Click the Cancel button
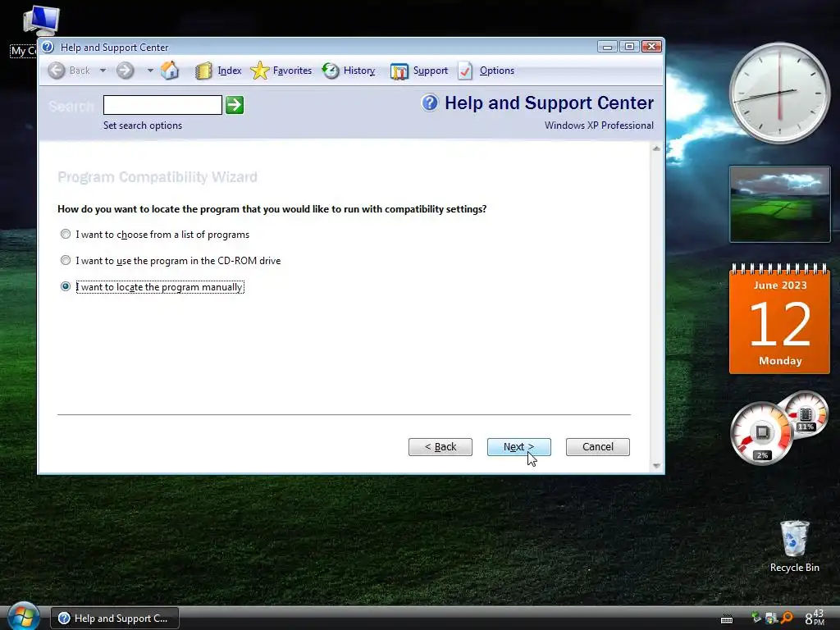 click(597, 447)
